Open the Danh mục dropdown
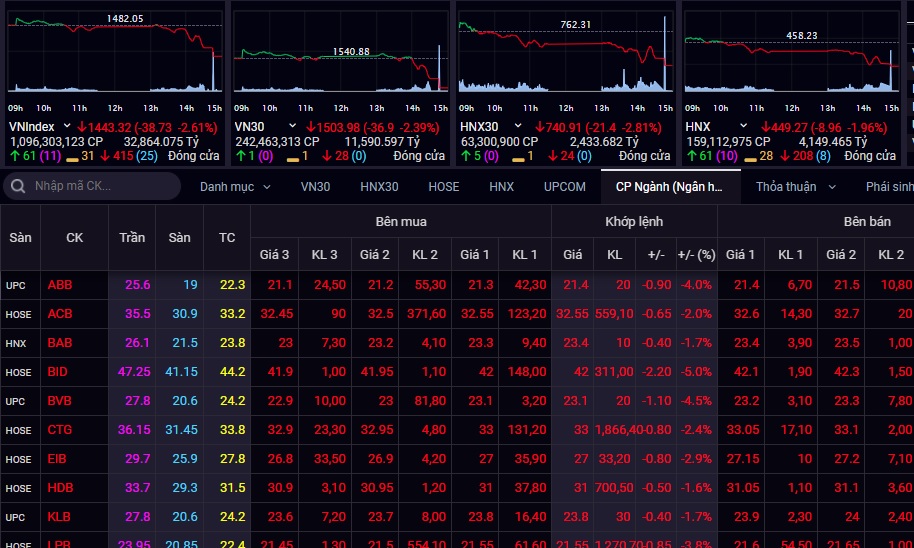Image resolution: width=914 pixels, height=548 pixels. (x=235, y=187)
